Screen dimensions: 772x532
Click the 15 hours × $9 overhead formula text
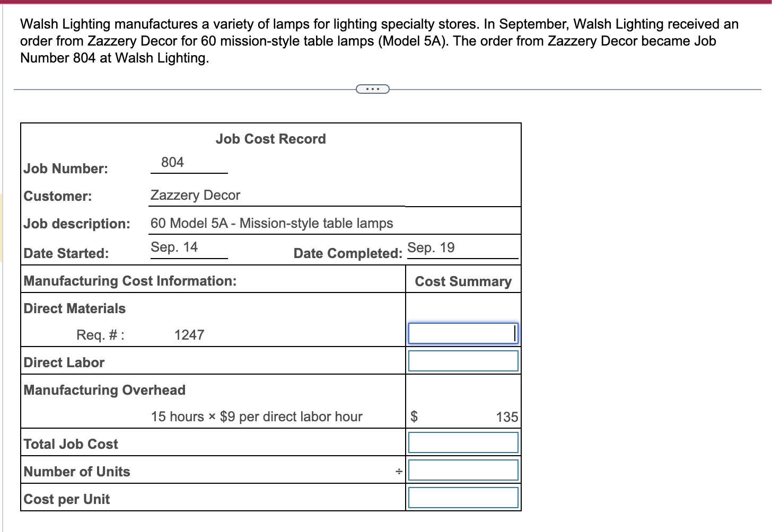click(x=257, y=416)
